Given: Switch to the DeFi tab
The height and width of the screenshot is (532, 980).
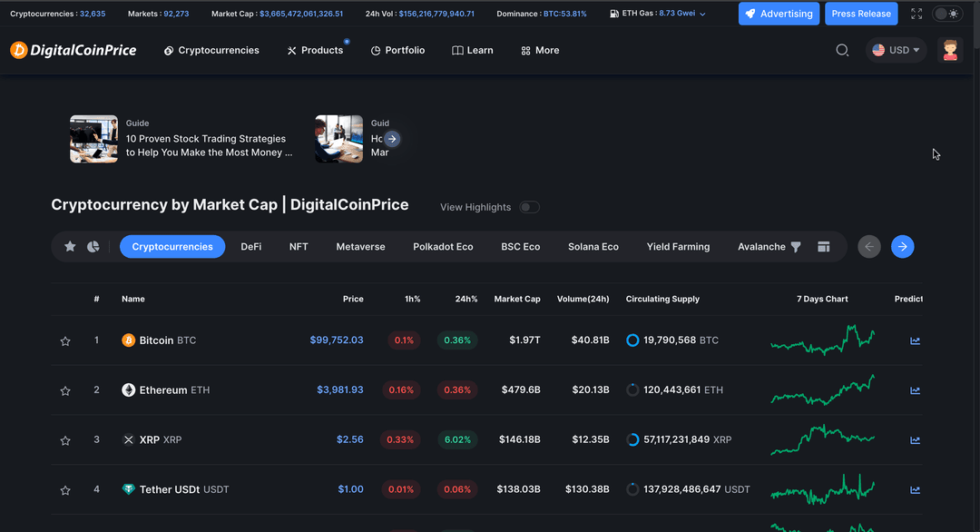Looking at the screenshot, I should pyautogui.click(x=251, y=246).
